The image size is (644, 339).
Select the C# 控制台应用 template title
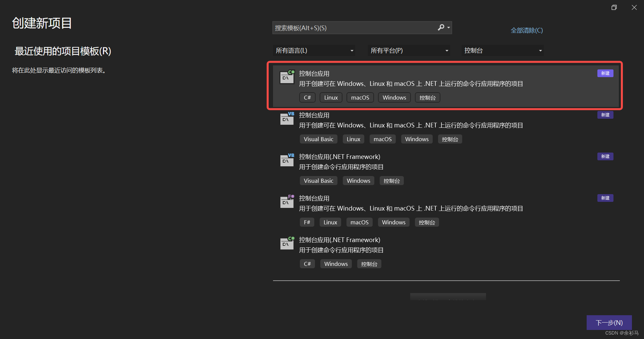(x=314, y=74)
